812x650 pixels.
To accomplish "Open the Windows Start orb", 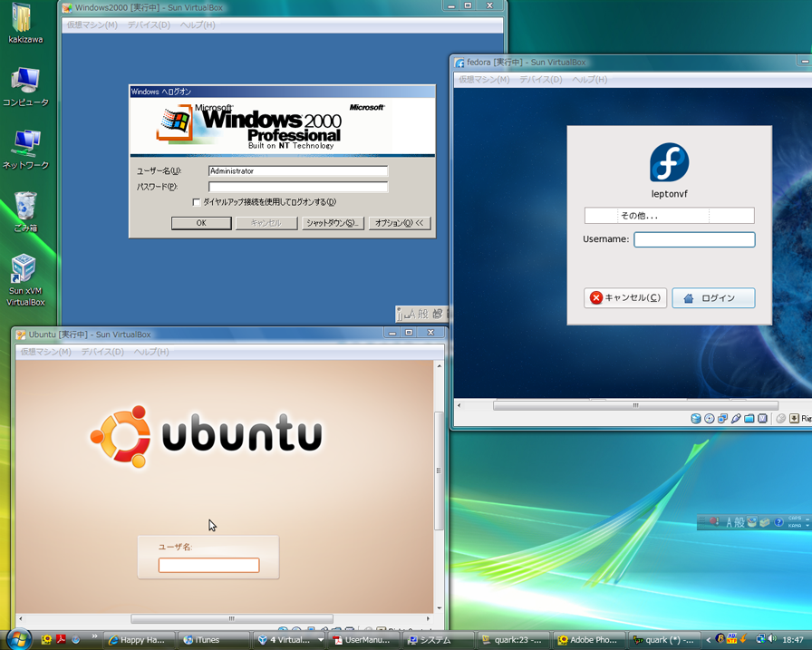I will [19, 639].
